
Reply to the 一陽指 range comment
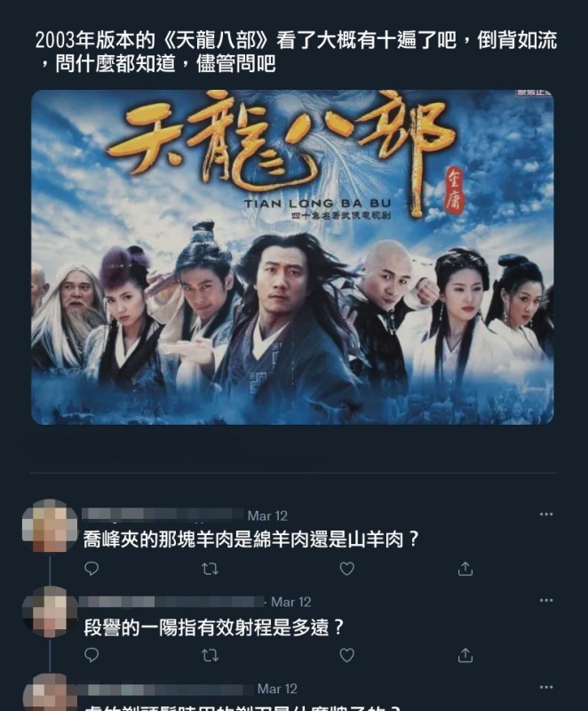point(91,655)
